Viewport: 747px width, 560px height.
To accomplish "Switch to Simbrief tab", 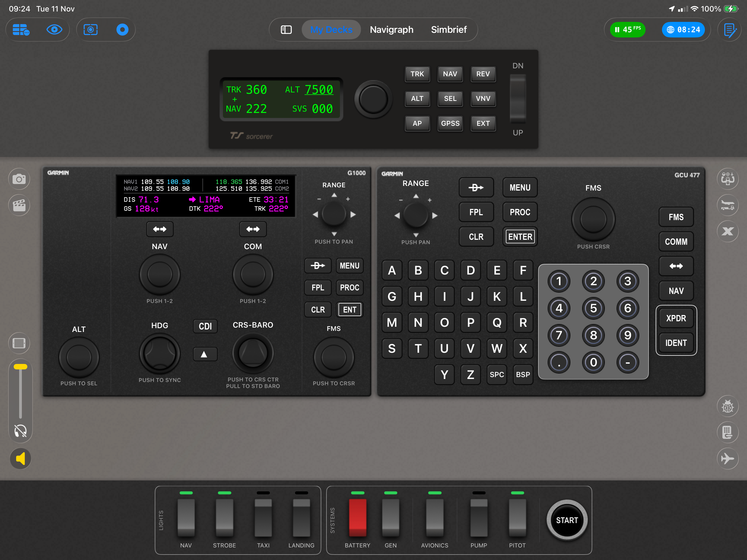I will coord(449,30).
